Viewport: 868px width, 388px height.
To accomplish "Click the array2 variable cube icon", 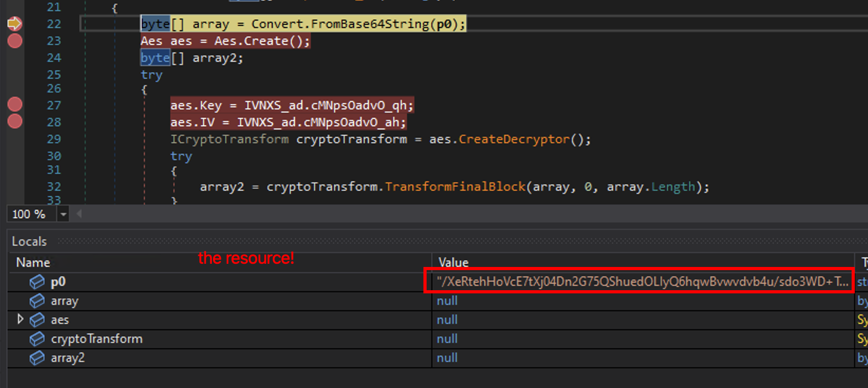I will pyautogui.click(x=37, y=358).
